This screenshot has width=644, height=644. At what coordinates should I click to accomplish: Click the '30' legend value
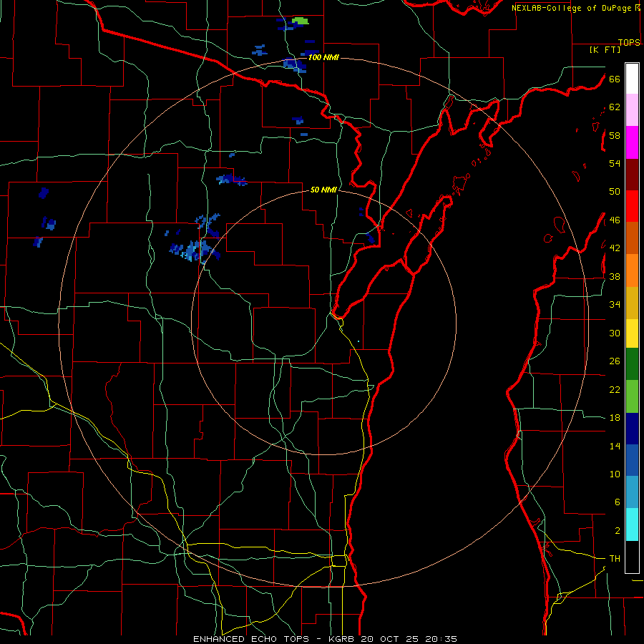point(615,333)
